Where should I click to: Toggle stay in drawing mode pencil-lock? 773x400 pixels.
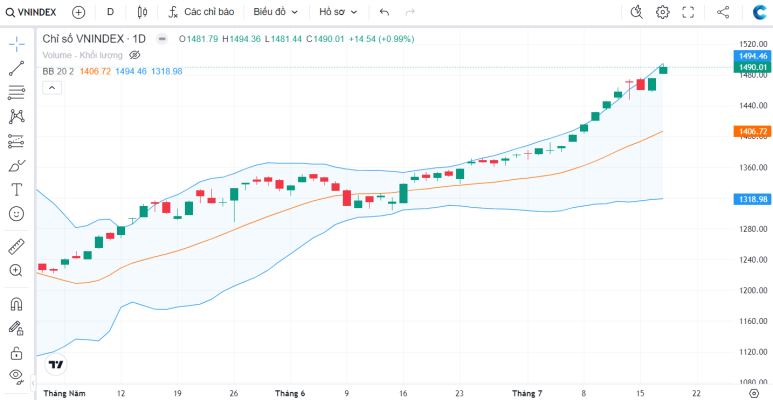click(17, 328)
